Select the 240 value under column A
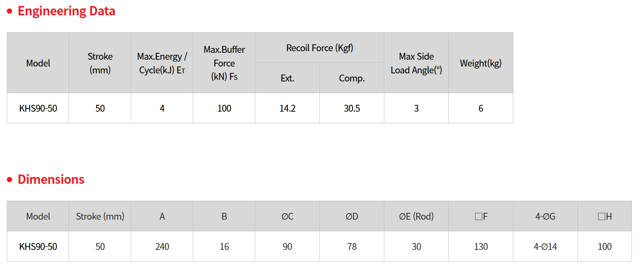This screenshot has height=264, width=644. (x=162, y=246)
